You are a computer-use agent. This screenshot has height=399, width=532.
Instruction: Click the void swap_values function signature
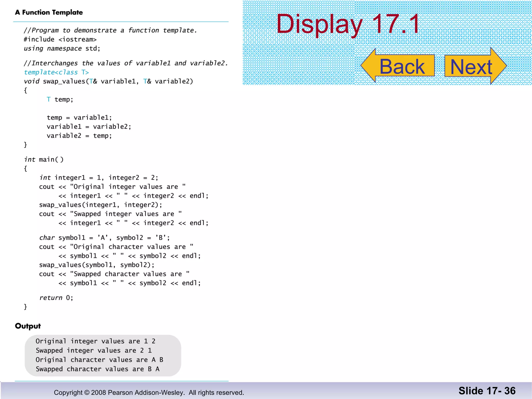pyautogui.click(x=108, y=81)
